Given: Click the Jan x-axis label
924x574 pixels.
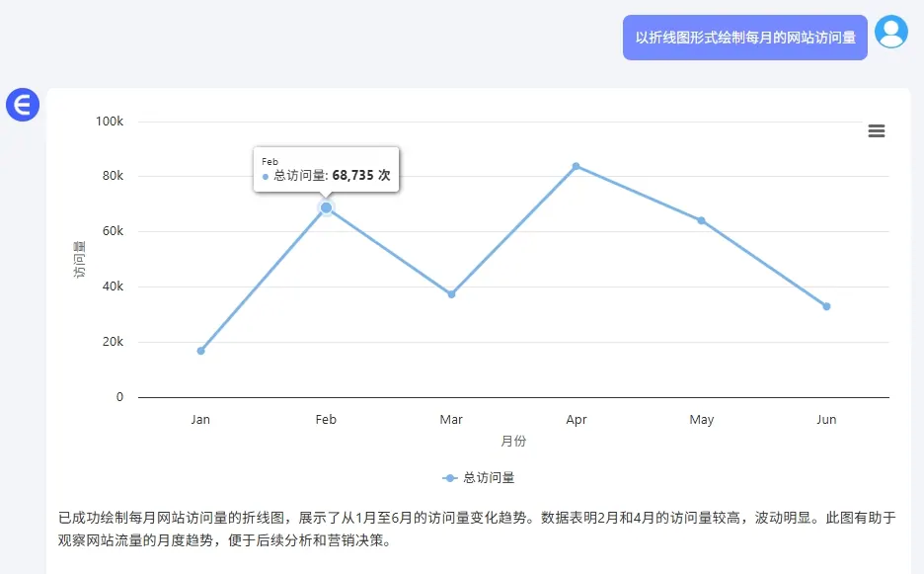Looking at the screenshot, I should [x=200, y=420].
